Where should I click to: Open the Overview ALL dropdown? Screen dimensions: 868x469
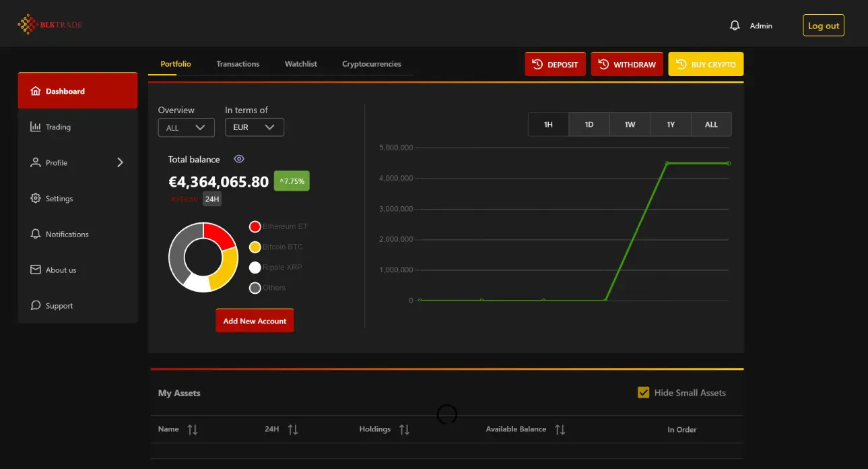(x=186, y=127)
